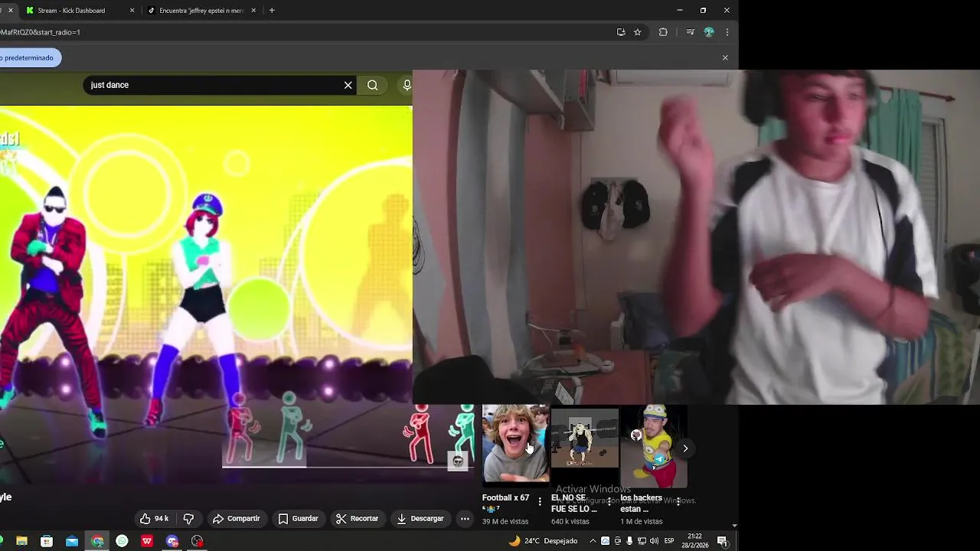Click the Descargar download button

pyautogui.click(x=420, y=518)
